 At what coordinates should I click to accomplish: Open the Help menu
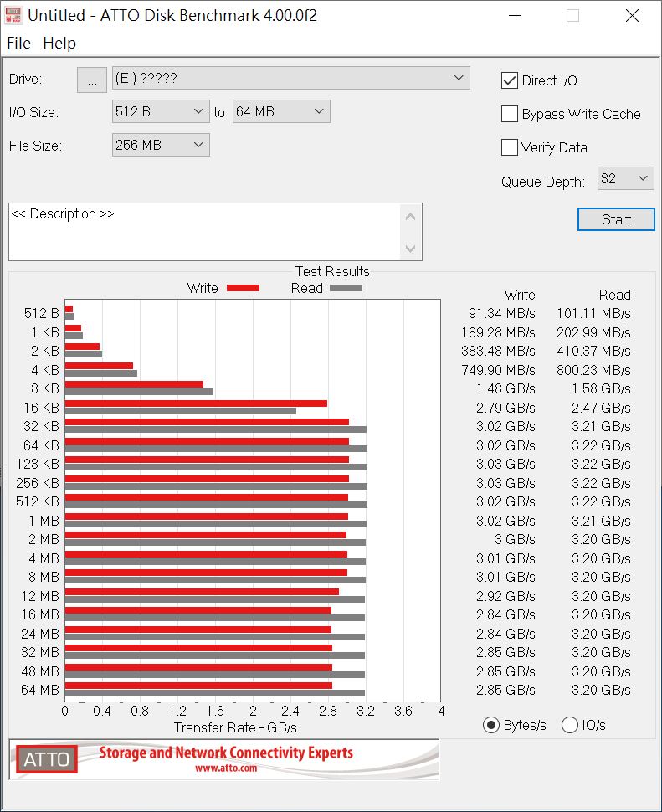click(x=59, y=43)
